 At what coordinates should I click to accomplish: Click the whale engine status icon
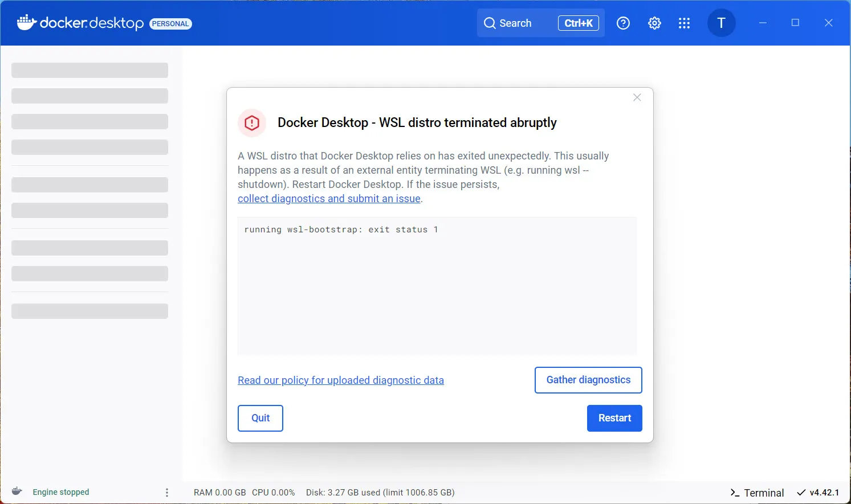(x=17, y=491)
